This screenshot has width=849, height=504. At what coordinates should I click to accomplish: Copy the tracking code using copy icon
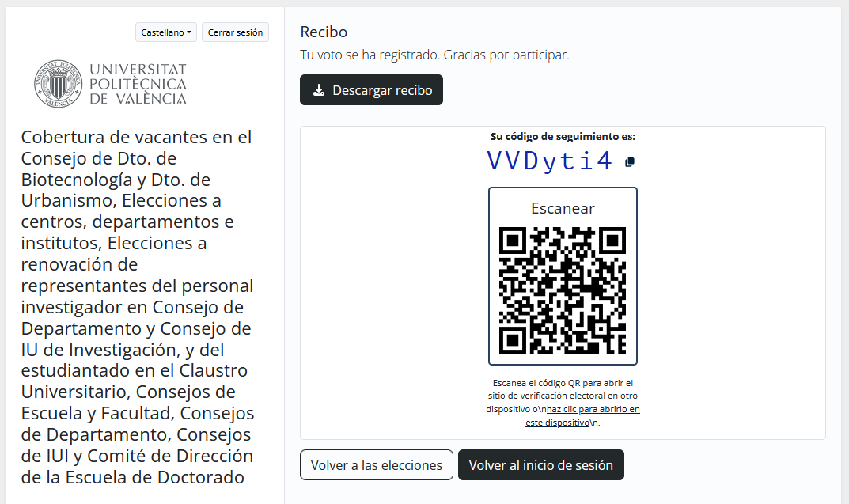(630, 161)
